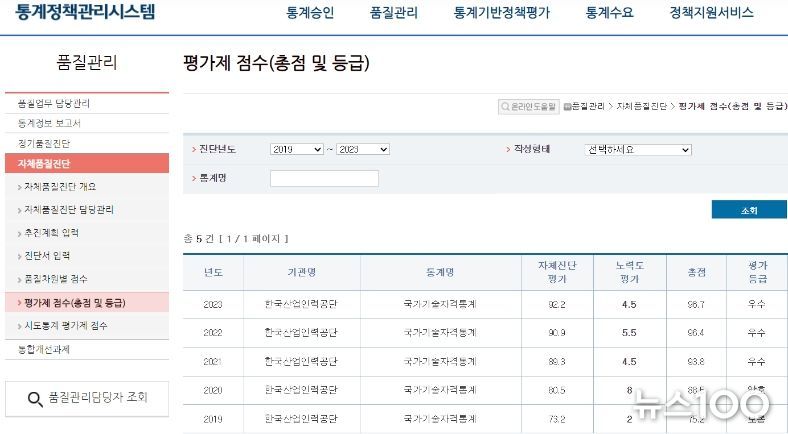Click the magnifier icon beside 품질관리담당자 조회
This screenshot has width=788, height=434.
[x=35, y=399]
